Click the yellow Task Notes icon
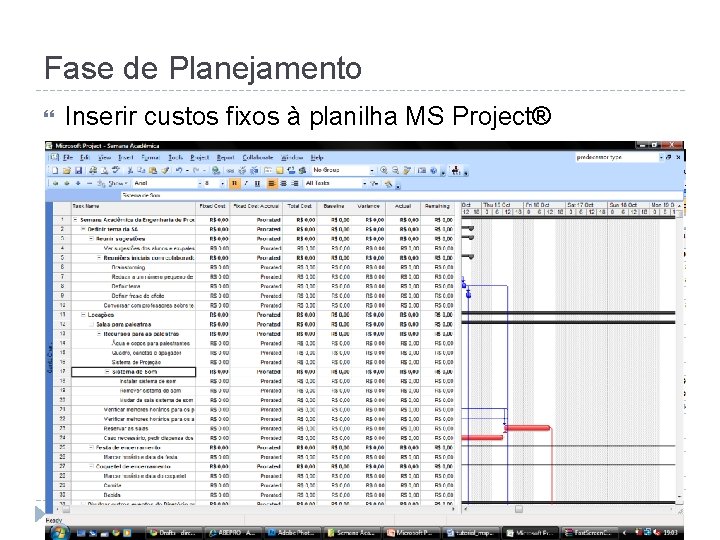 [279, 171]
